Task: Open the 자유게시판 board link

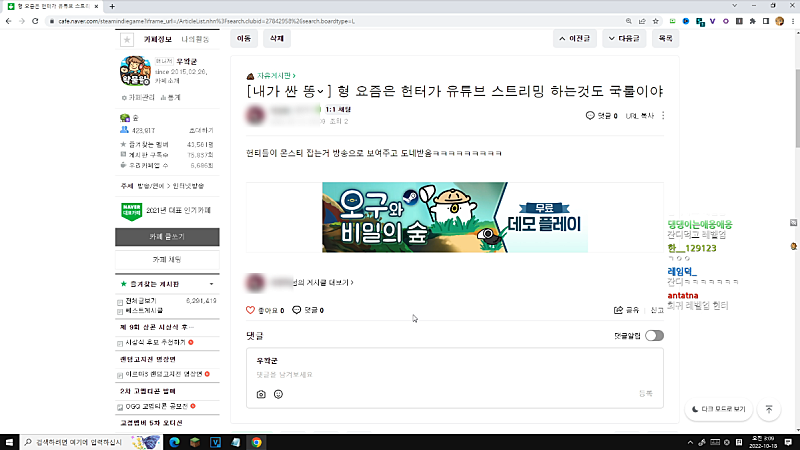Action: coord(276,76)
